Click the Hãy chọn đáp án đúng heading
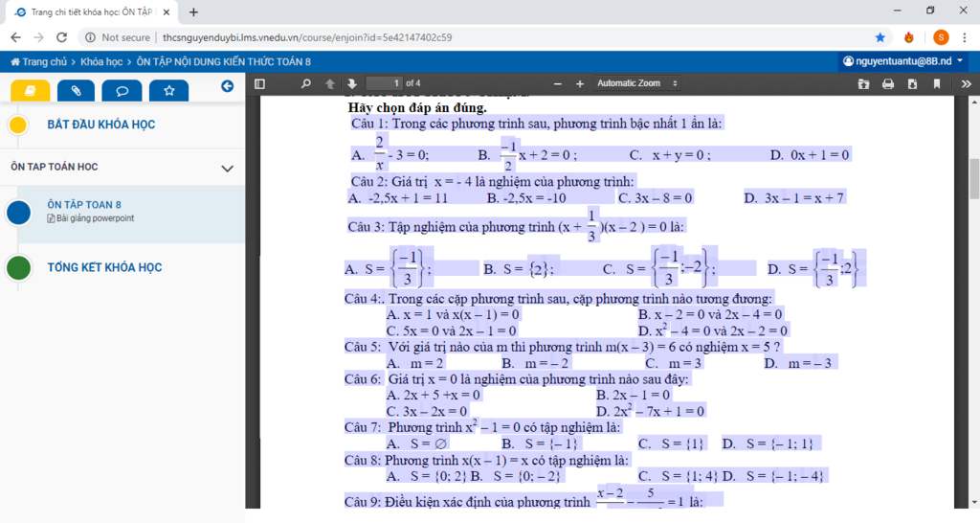The image size is (980, 523). pyautogui.click(x=417, y=107)
